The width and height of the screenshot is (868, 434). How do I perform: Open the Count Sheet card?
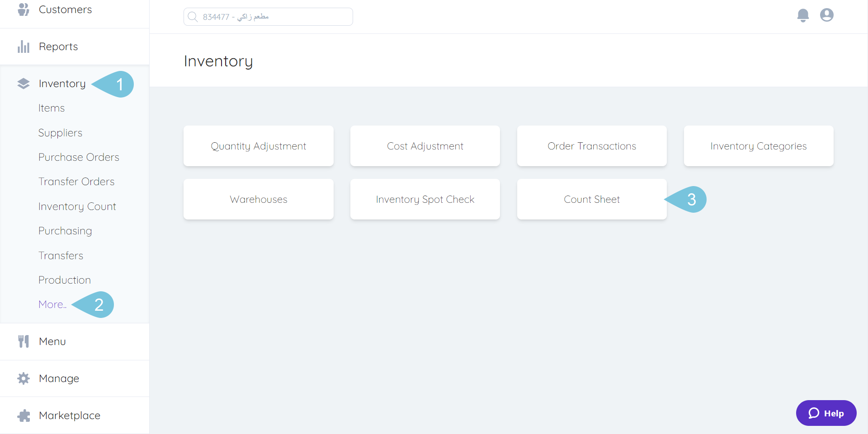click(x=591, y=199)
